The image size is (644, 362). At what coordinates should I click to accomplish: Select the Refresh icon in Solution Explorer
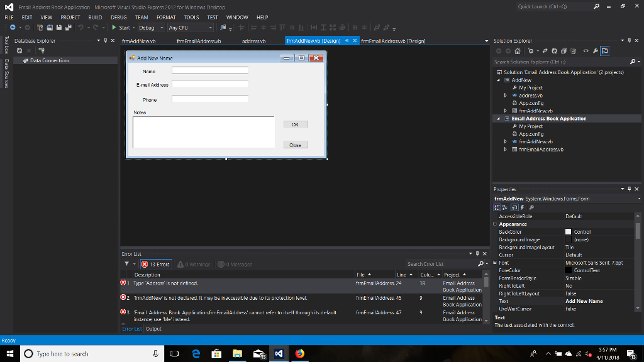(x=554, y=51)
